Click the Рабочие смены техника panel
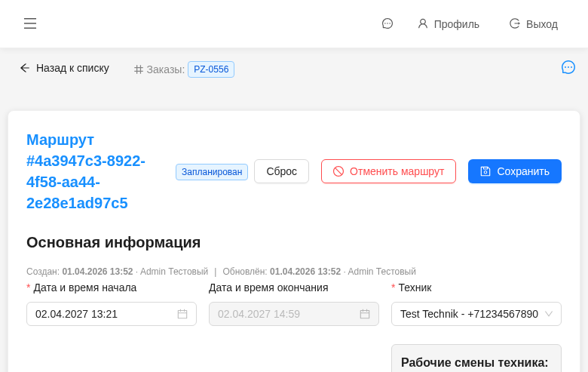The image size is (588, 372). click(476, 361)
